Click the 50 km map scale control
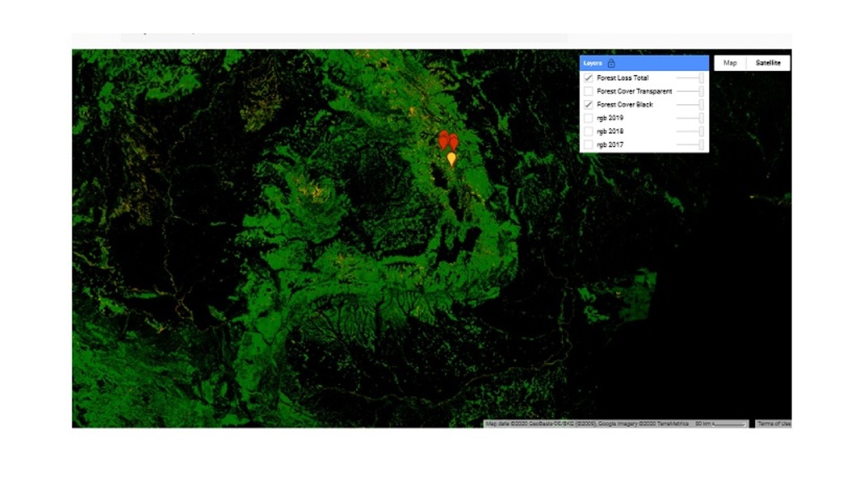Image resolution: width=868 pixels, height=484 pixels. [x=721, y=423]
